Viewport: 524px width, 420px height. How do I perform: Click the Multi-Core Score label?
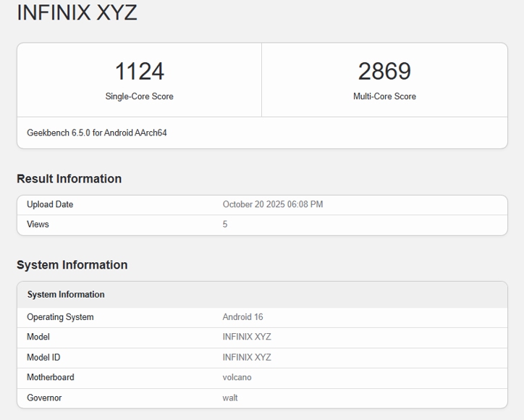pyautogui.click(x=384, y=96)
